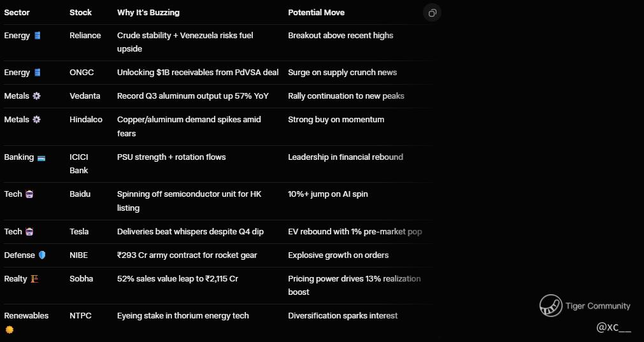Click the copy table icon

click(x=433, y=13)
